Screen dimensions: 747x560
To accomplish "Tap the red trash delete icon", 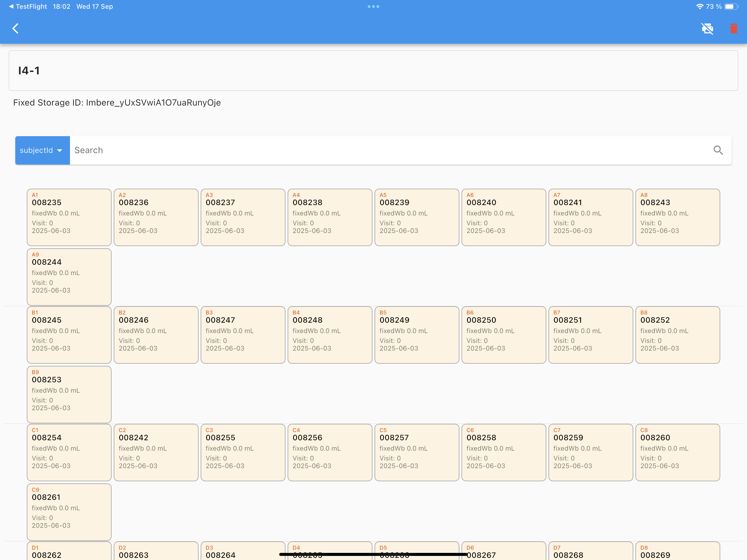I will (734, 28).
